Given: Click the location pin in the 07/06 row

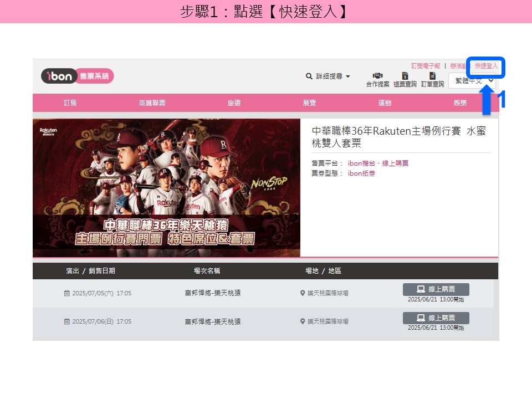Looking at the screenshot, I should pos(303,321).
